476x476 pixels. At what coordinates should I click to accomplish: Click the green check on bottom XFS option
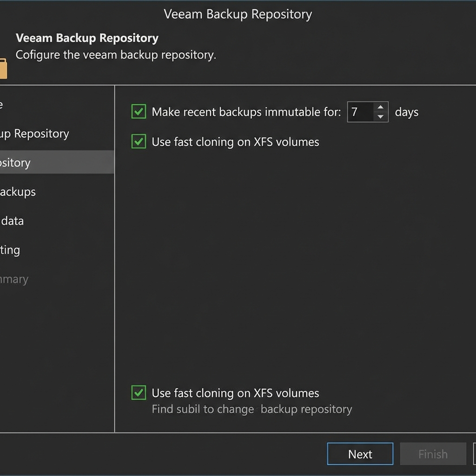(x=138, y=393)
